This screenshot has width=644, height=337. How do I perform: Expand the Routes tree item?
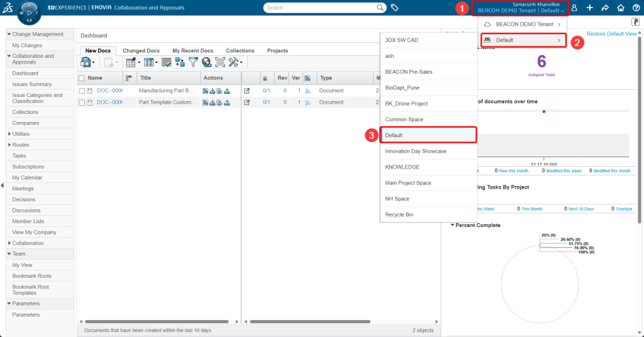tap(9, 145)
